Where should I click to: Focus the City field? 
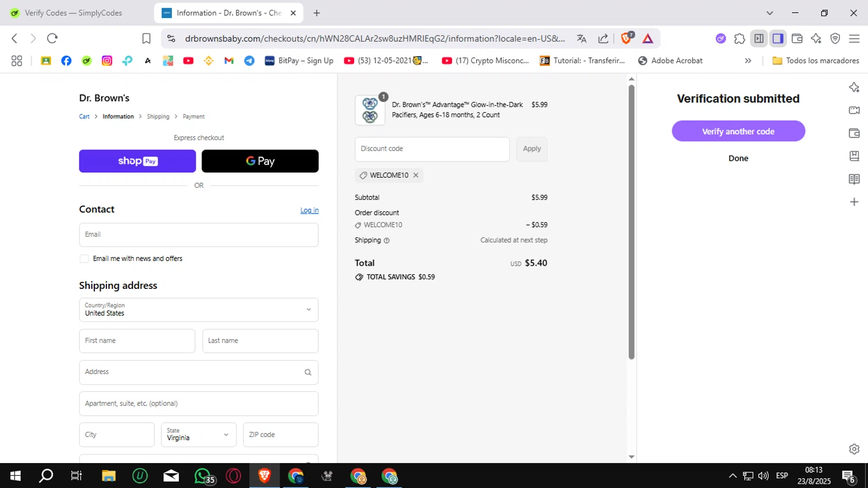point(116,435)
